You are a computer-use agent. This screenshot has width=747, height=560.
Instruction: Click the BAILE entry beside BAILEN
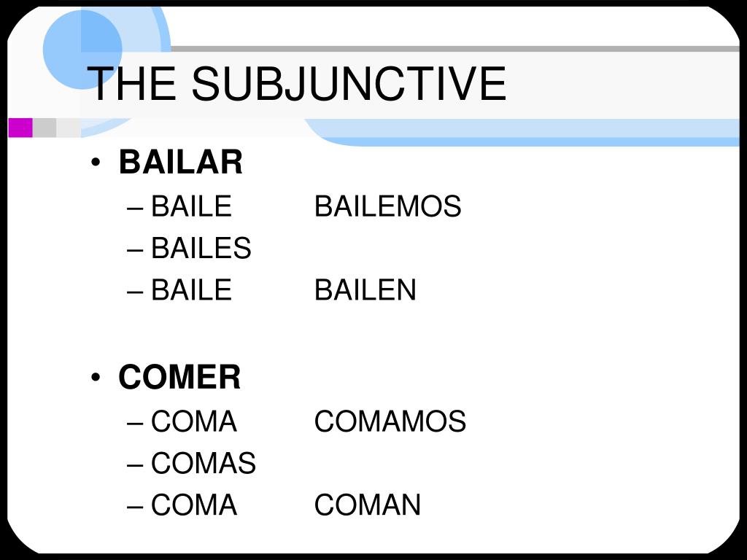click(x=192, y=290)
